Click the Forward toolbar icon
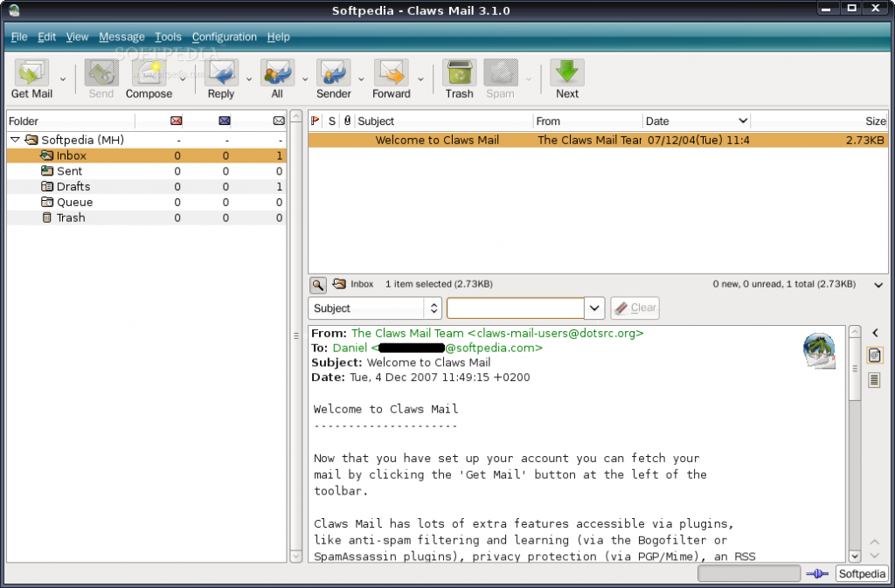Screen dimensions: 895x588 (x=391, y=73)
